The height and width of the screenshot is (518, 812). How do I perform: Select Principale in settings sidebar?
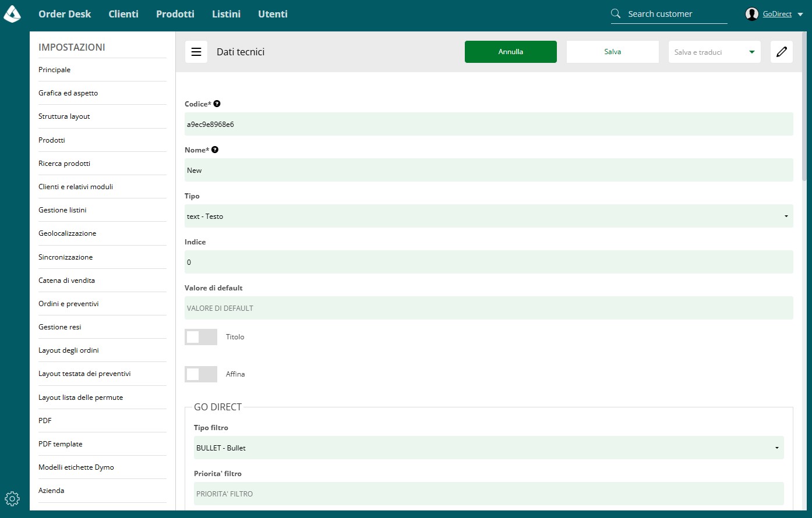(x=103, y=70)
